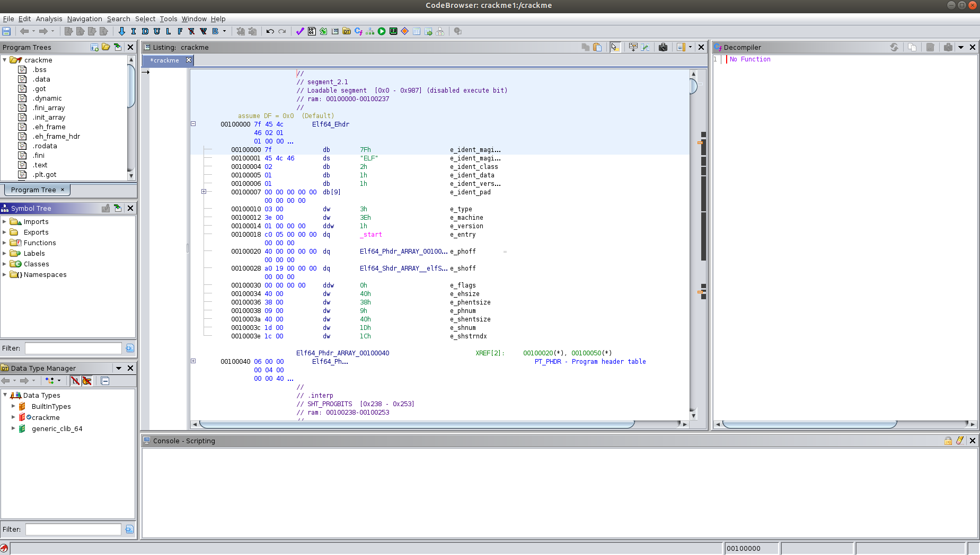
Task: Click Listing field-format arrow-down icon
Action: point(633,47)
